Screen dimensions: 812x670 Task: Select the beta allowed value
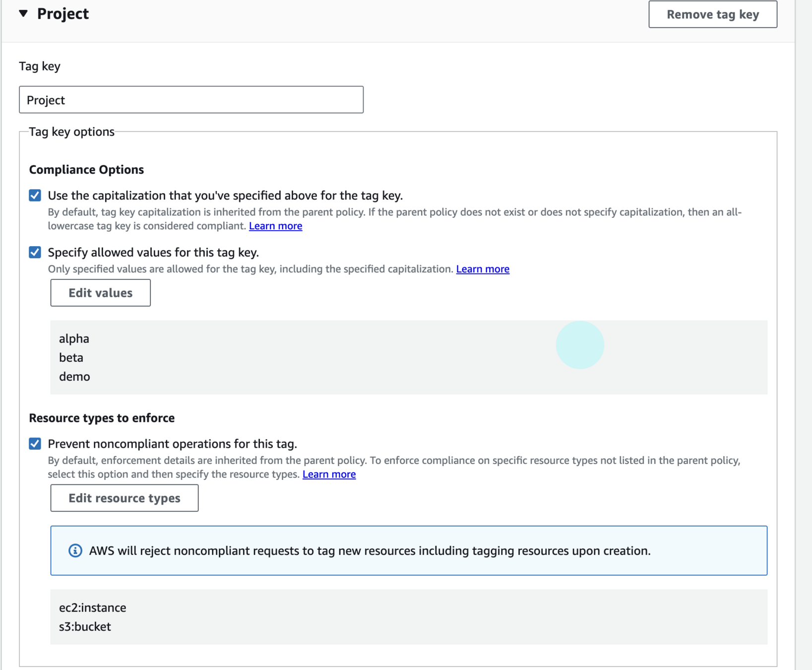click(71, 357)
